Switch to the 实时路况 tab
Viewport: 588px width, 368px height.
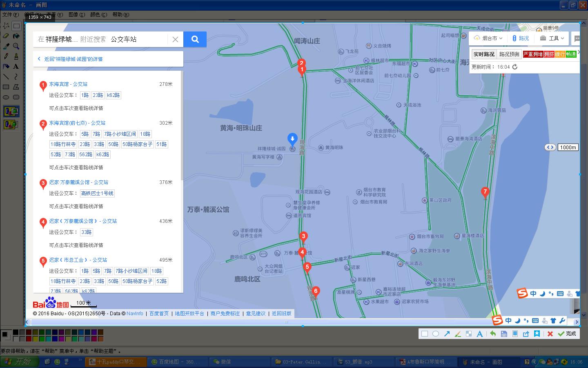484,54
